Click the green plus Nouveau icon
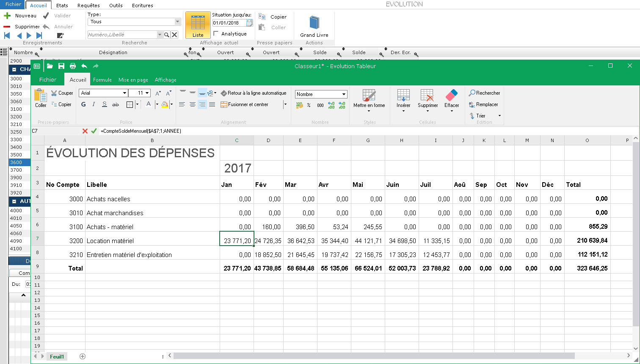640x364 pixels. point(7,16)
